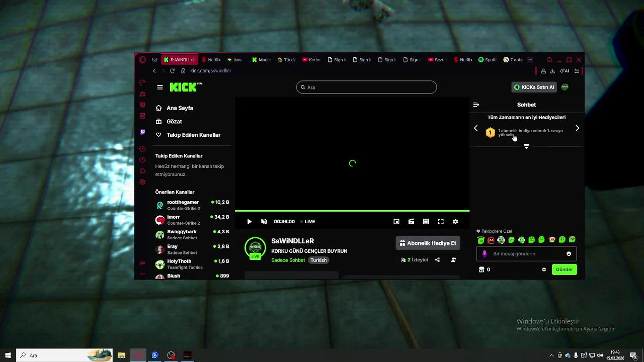Click chat message input field
The height and width of the screenshot is (362, 644).
pos(526,254)
